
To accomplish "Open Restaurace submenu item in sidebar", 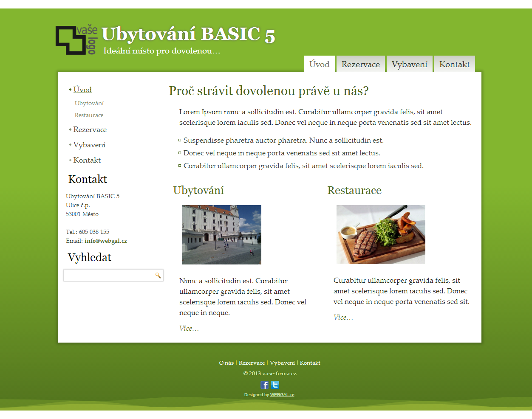I will tap(89, 115).
